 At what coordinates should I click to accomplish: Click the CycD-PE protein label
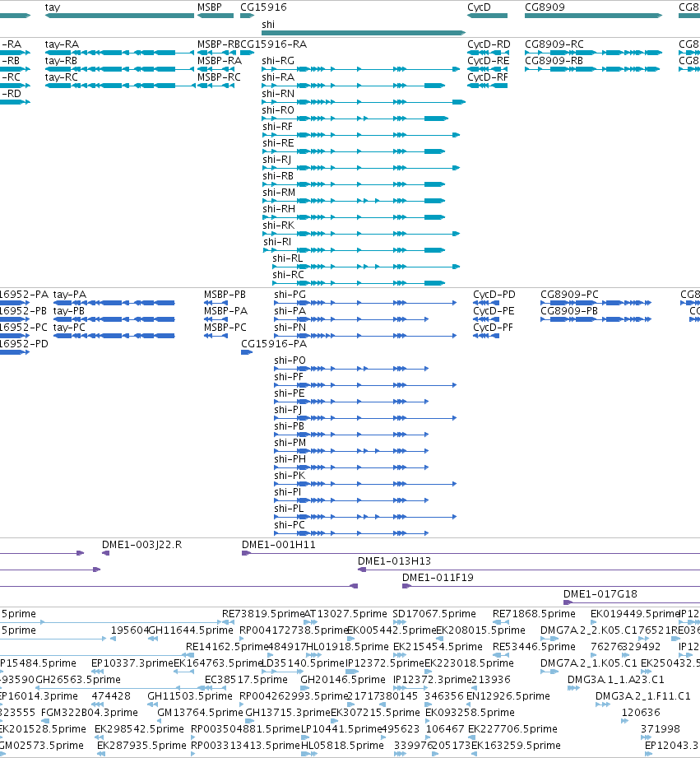pos(494,311)
